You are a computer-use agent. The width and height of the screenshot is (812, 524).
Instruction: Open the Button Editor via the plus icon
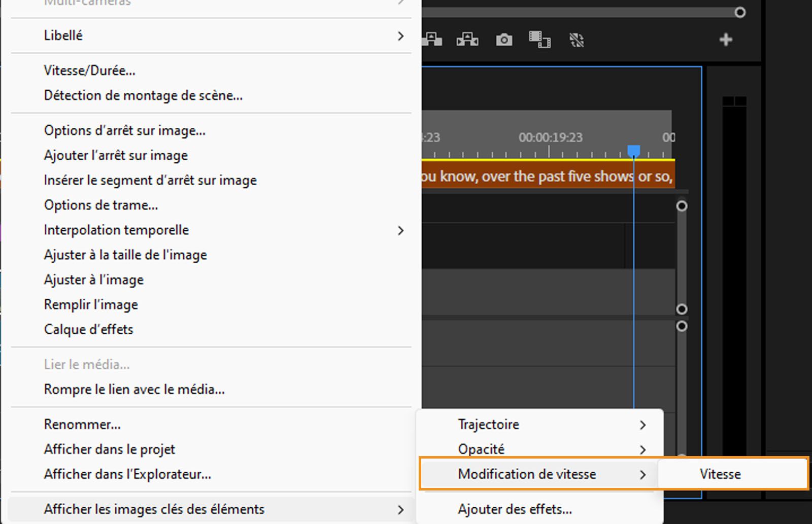[x=726, y=40]
